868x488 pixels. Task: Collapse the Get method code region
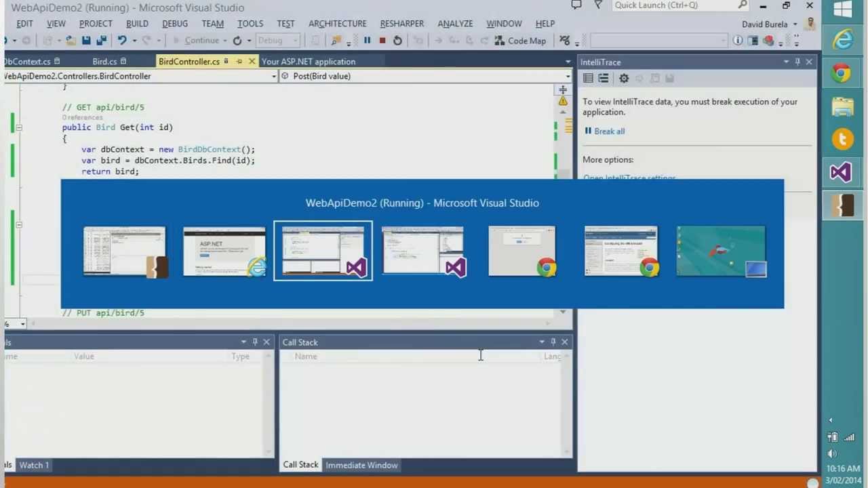[19, 127]
